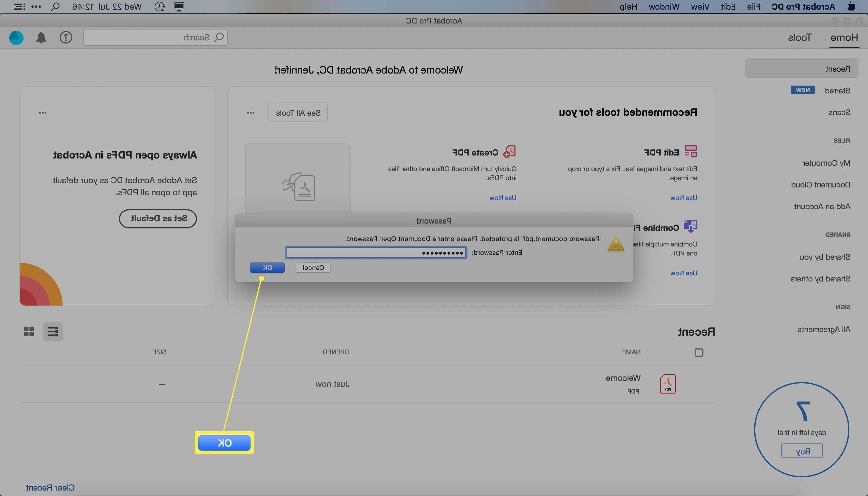Screen dimensions: 868x496
Task: Click Use Now under Create PDF
Action: point(503,198)
